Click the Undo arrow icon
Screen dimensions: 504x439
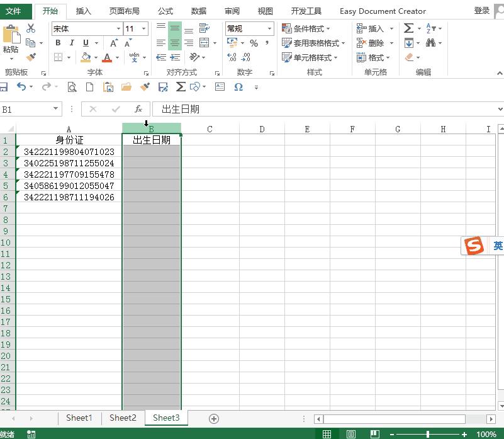click(x=22, y=87)
